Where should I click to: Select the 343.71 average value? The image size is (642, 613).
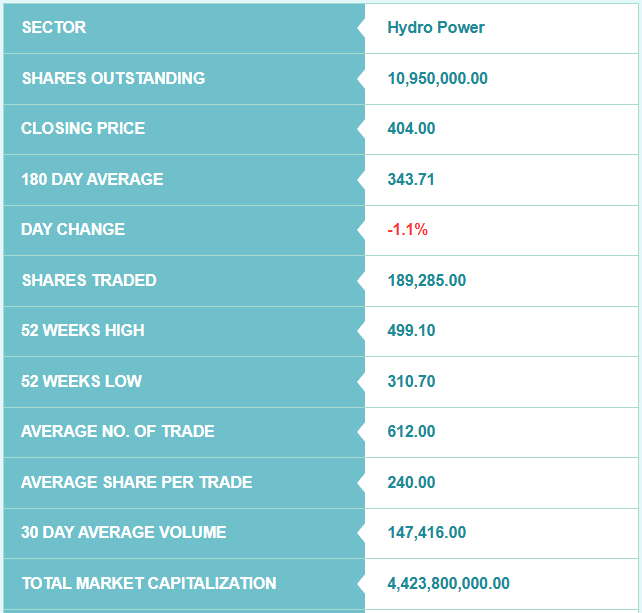(x=411, y=179)
